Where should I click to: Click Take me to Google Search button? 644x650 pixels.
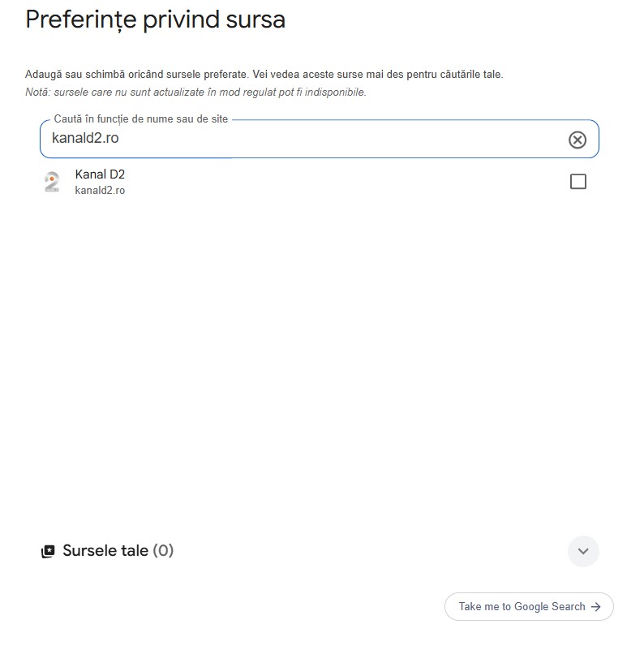529,607
